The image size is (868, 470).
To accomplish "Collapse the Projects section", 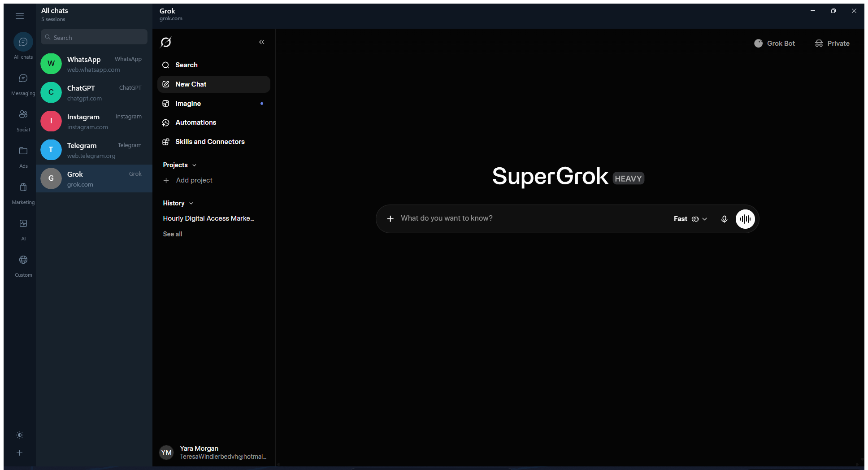I will (x=180, y=165).
